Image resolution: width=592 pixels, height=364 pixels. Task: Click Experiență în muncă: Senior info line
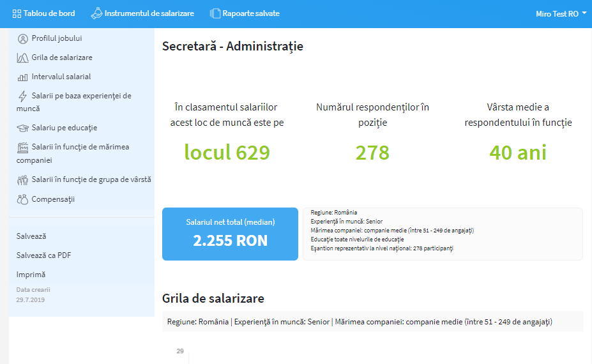click(x=347, y=222)
